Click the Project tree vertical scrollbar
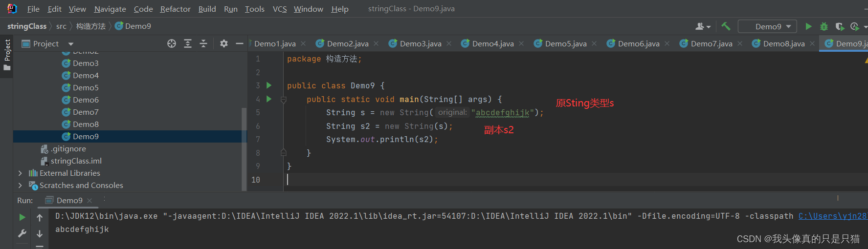Viewport: 868px width, 249px height. point(244,149)
